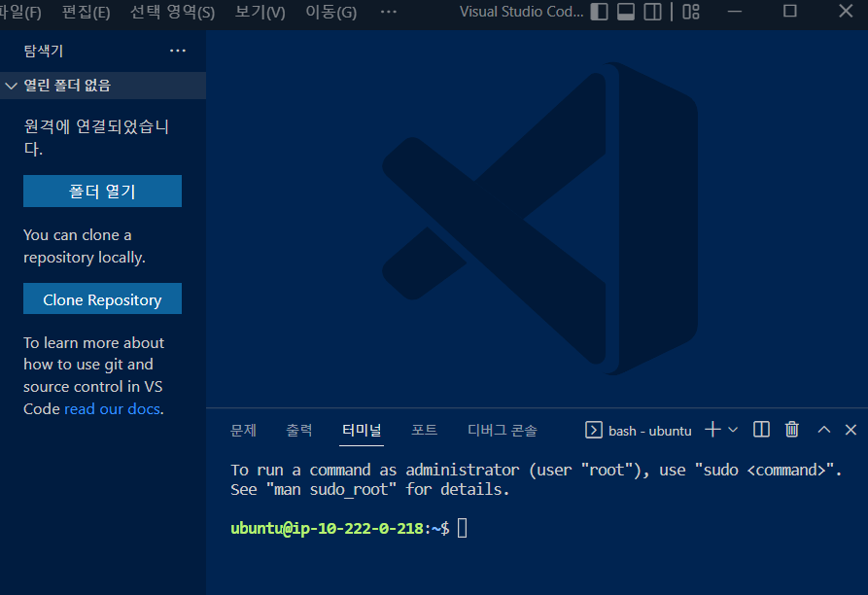This screenshot has width=868, height=595.
Task: Close the terminal panel
Action: point(851,430)
